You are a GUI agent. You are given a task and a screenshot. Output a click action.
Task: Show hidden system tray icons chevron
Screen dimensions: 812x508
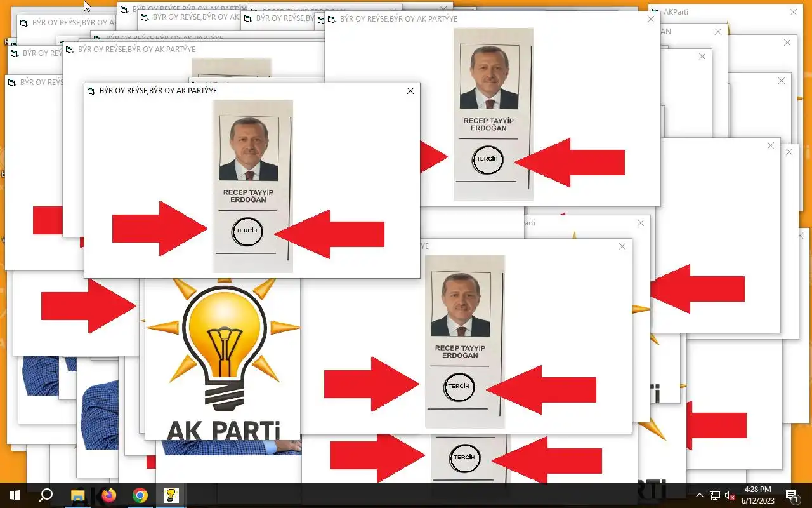(x=699, y=496)
